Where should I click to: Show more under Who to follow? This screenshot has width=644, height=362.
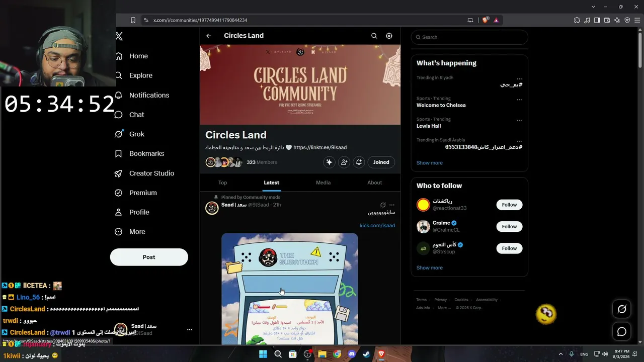point(430,268)
